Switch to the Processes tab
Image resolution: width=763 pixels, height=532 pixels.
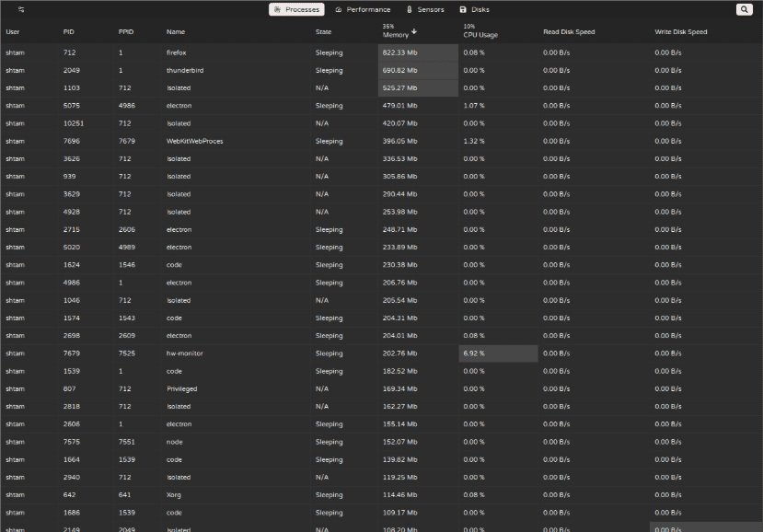point(296,9)
